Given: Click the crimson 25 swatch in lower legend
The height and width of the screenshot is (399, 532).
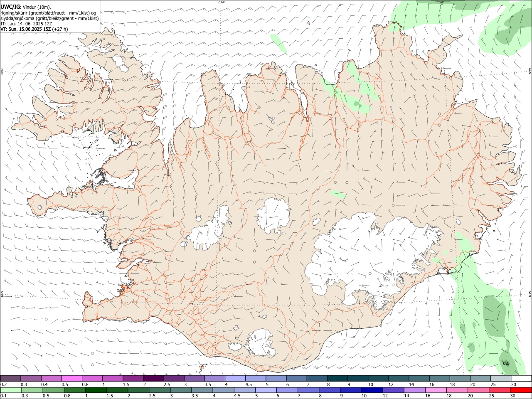Looking at the screenshot, I should (499, 390).
